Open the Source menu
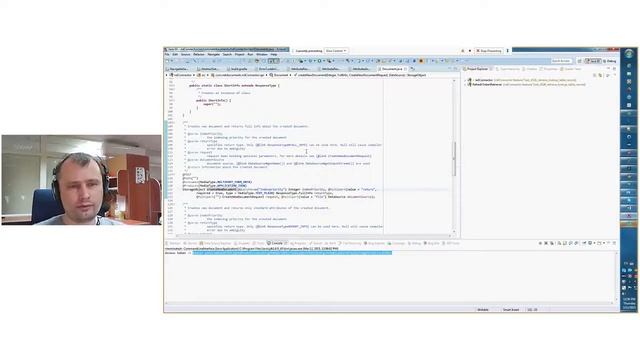Viewport: 640px width, 360px height. [x=186, y=54]
